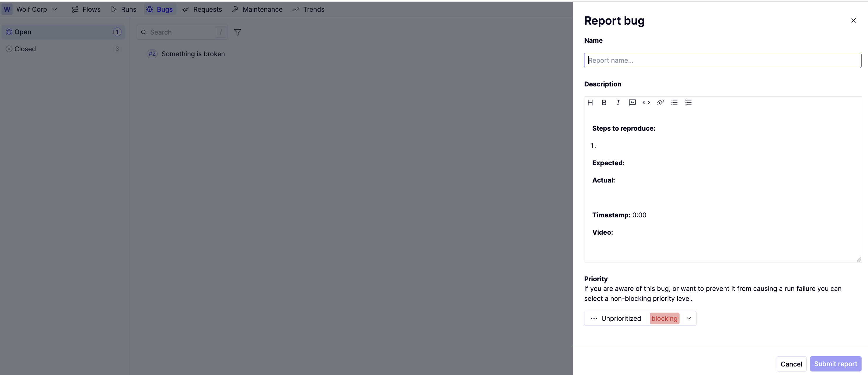Focus the Report name input field

coord(723,60)
